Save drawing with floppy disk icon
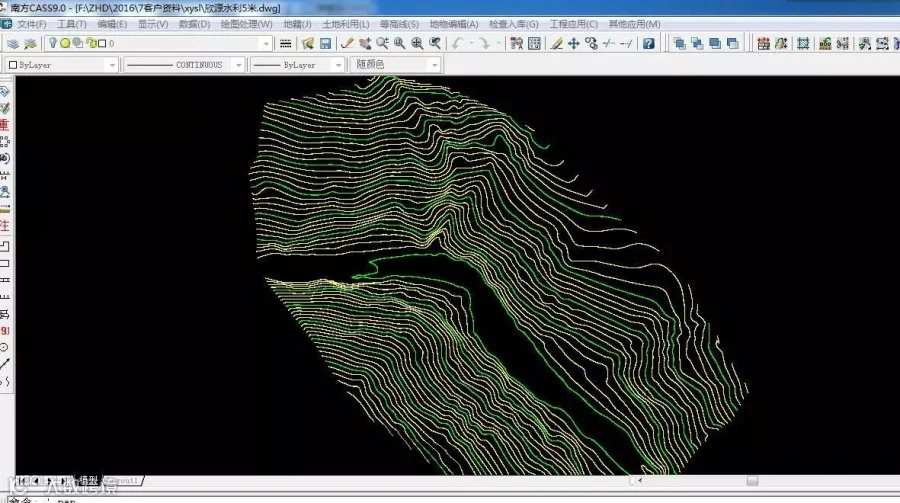The height and width of the screenshot is (503, 900). point(325,44)
